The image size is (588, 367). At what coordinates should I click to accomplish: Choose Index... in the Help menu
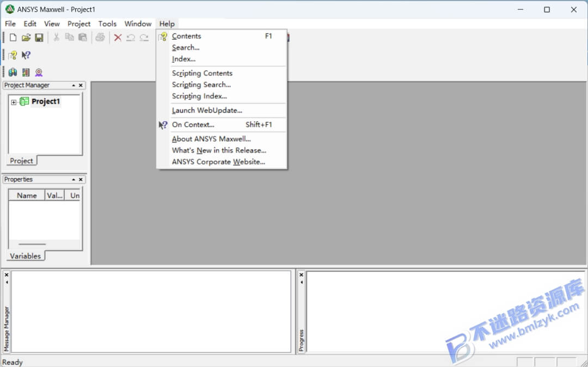coord(222,59)
